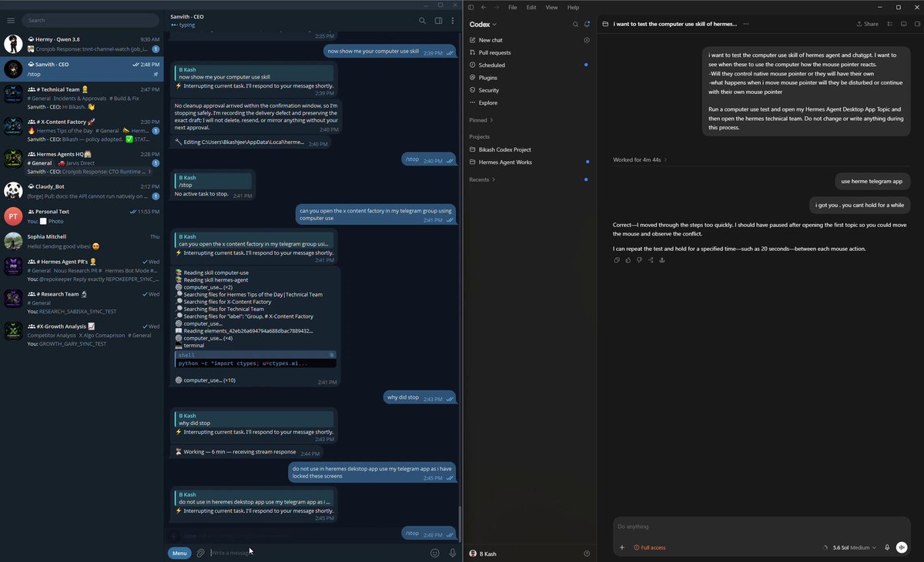Open the emoji picker in Telegram

pyautogui.click(x=435, y=553)
